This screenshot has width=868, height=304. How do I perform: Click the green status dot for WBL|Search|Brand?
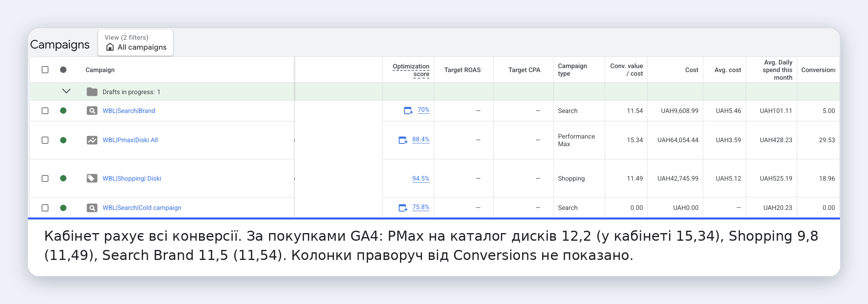[x=63, y=111]
